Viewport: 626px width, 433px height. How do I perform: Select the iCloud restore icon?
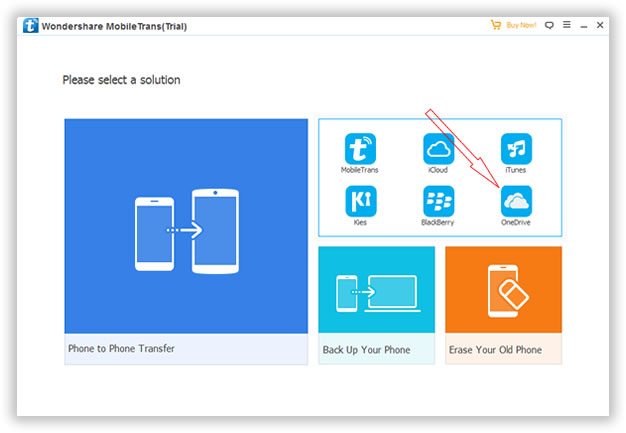pyautogui.click(x=438, y=149)
